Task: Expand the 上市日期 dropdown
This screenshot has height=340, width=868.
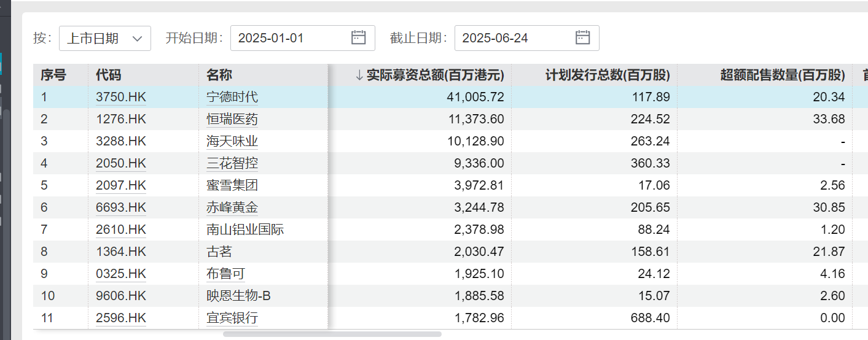Action: point(105,38)
